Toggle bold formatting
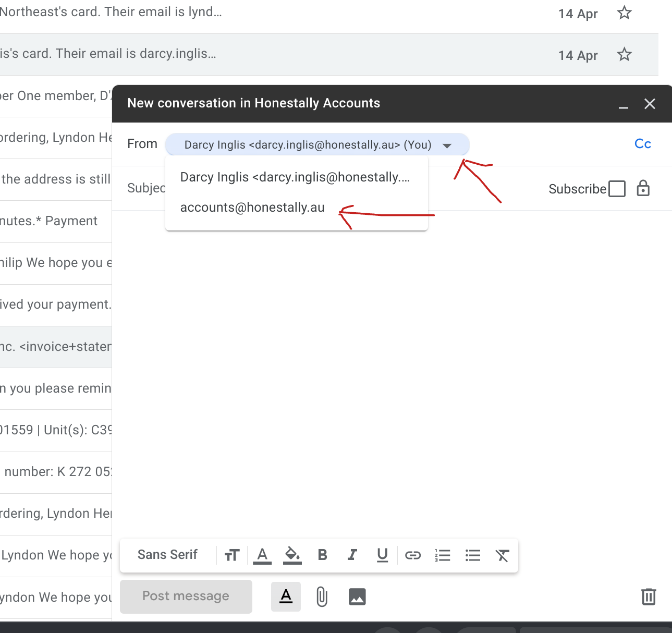Screen dimensions: 672x633 point(322,555)
